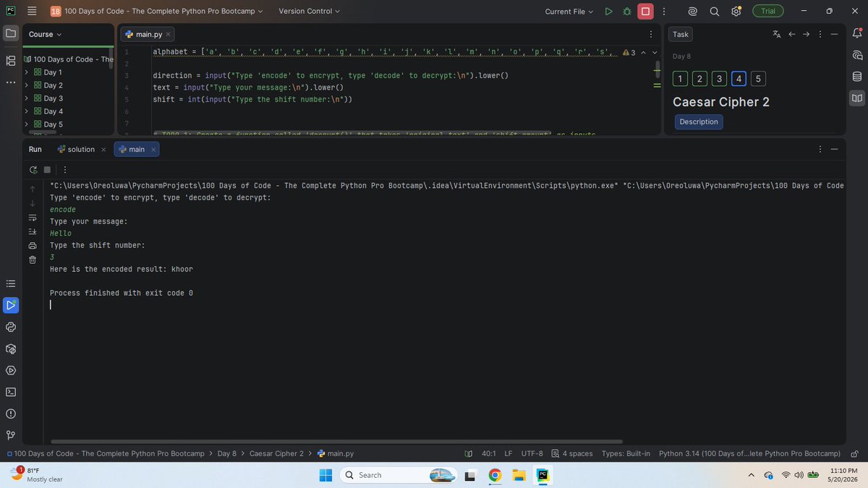Open Google Chrome from the Windows taskbar
The image size is (868, 488).
click(495, 475)
